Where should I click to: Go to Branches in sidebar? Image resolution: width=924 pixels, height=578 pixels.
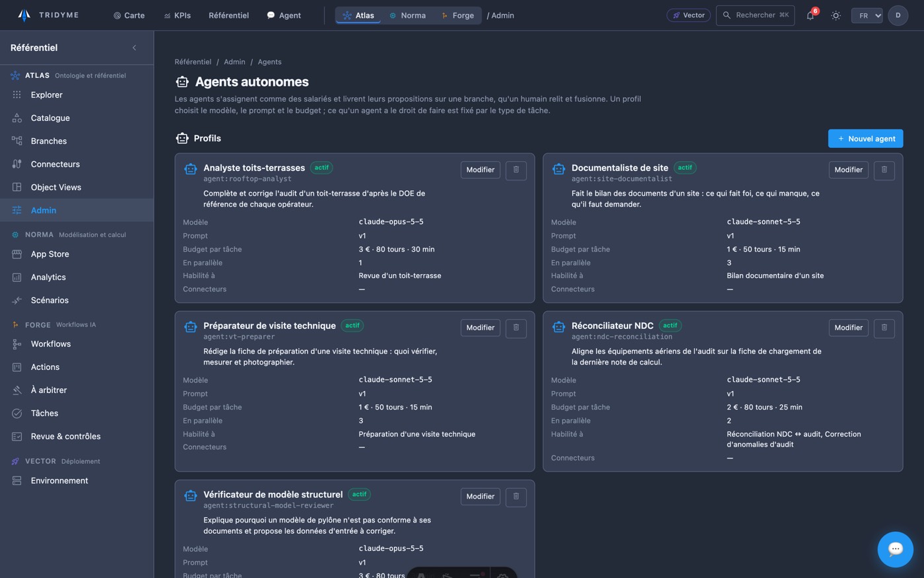[77, 141]
